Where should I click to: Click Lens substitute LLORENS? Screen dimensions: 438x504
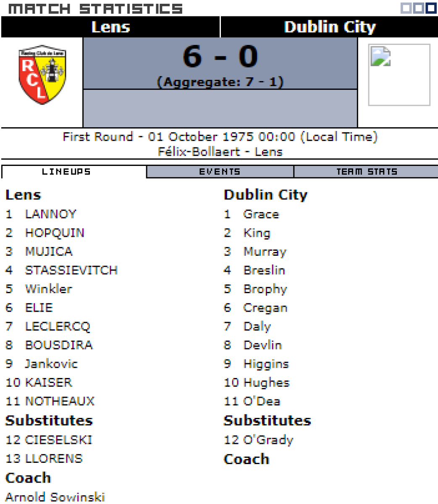point(54,459)
